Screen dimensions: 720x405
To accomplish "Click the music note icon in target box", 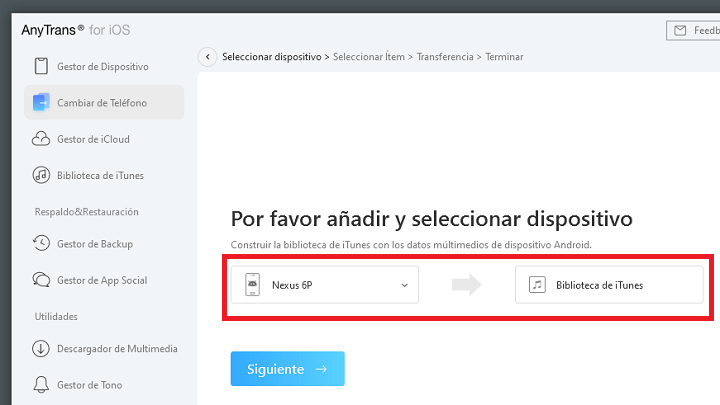I will [537, 285].
